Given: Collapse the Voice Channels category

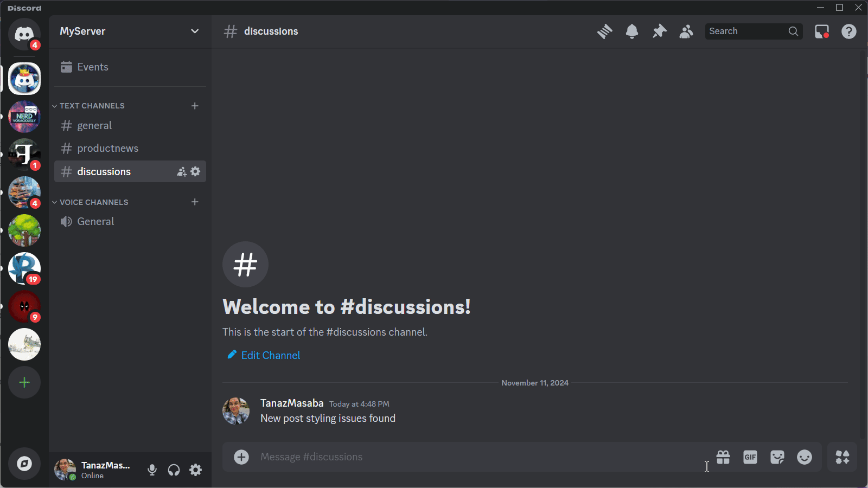Looking at the screenshot, I should point(90,202).
